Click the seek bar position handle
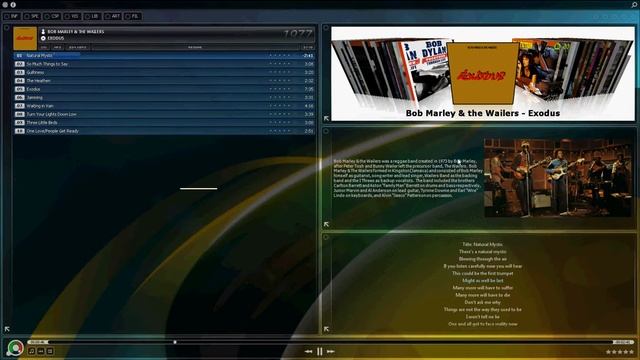640x360 pixels. coord(175,342)
